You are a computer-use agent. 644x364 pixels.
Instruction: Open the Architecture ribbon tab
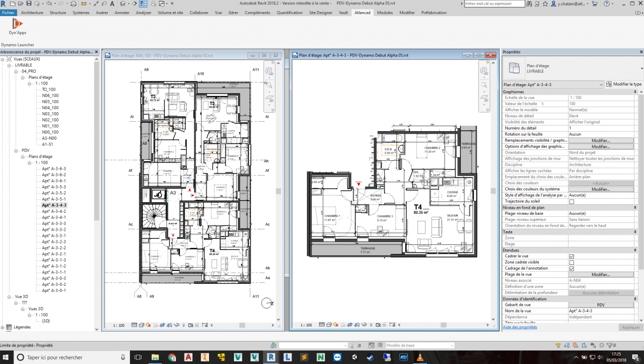(32, 13)
